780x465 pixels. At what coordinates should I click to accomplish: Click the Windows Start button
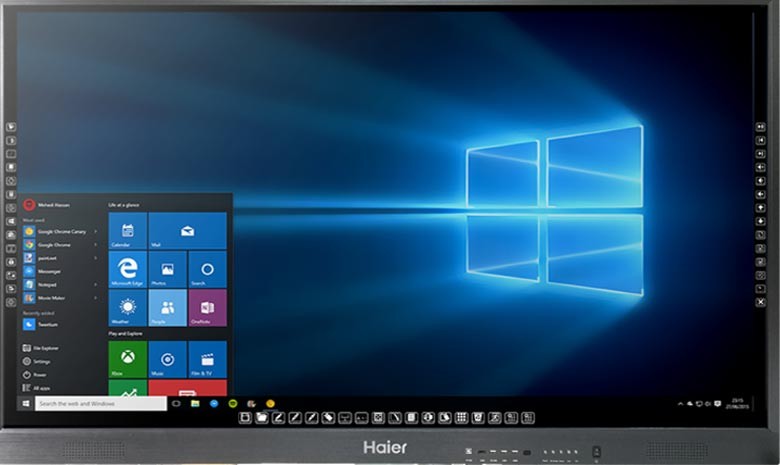[x=25, y=404]
